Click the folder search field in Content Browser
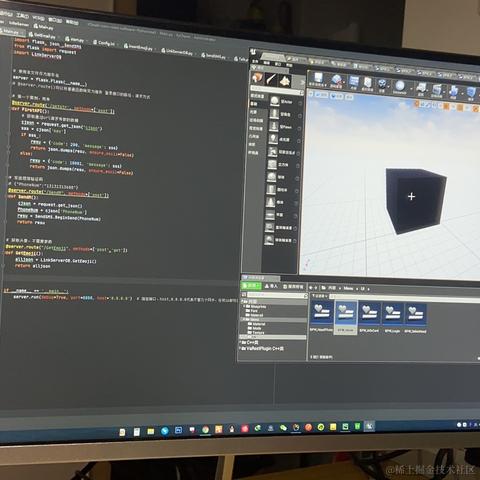 [x=277, y=295]
